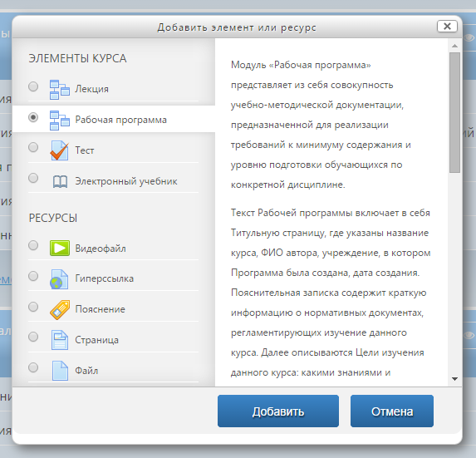Click the scrollbar up arrow in description
476x458 pixels.
pyautogui.click(x=454, y=46)
